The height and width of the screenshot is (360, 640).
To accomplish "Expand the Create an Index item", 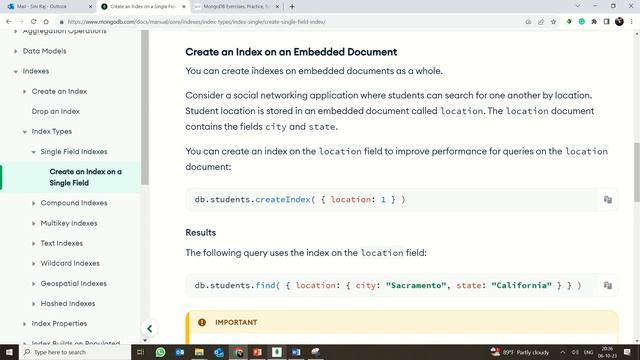I will [x=24, y=91].
